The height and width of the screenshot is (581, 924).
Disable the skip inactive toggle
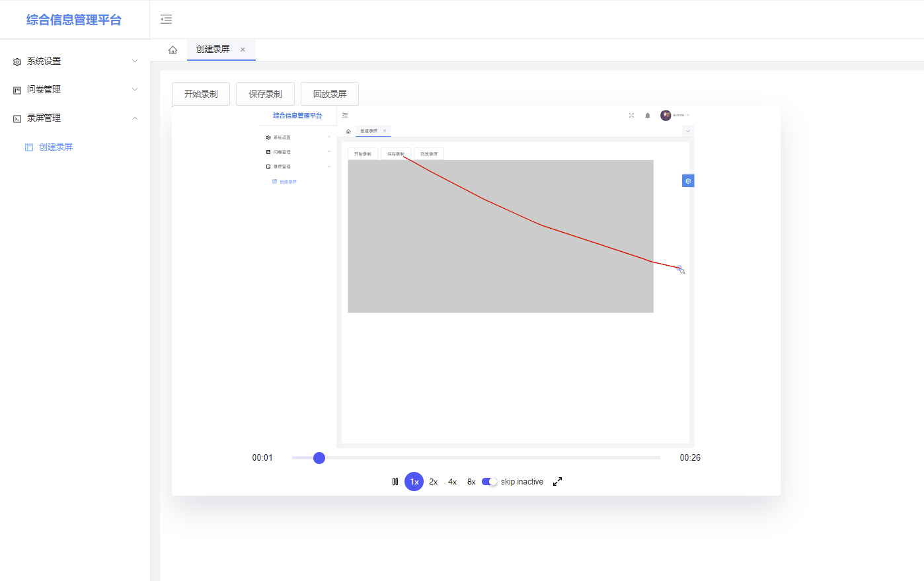coord(489,481)
